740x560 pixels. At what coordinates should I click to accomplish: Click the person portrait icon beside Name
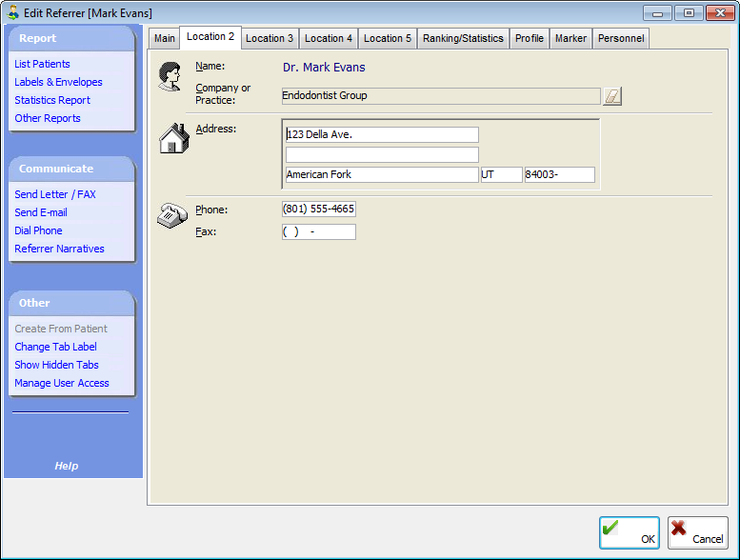pyautogui.click(x=170, y=76)
